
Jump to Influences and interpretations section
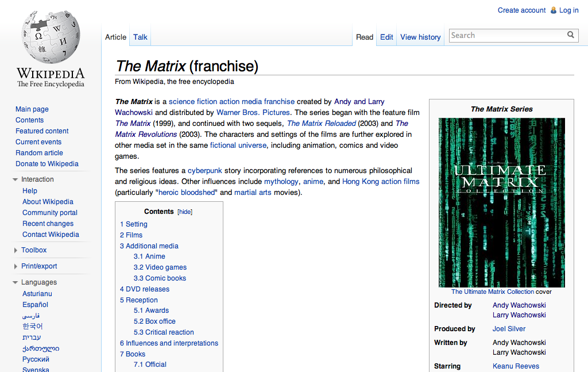169,343
